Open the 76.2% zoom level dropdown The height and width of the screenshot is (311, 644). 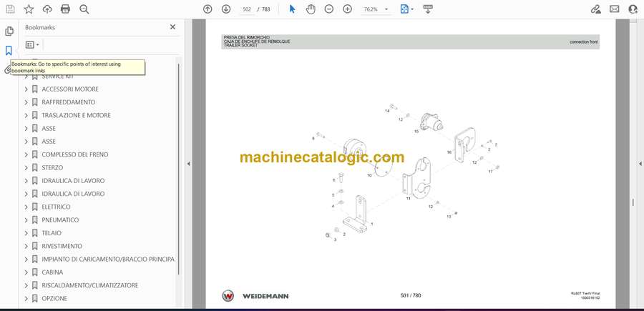point(376,9)
